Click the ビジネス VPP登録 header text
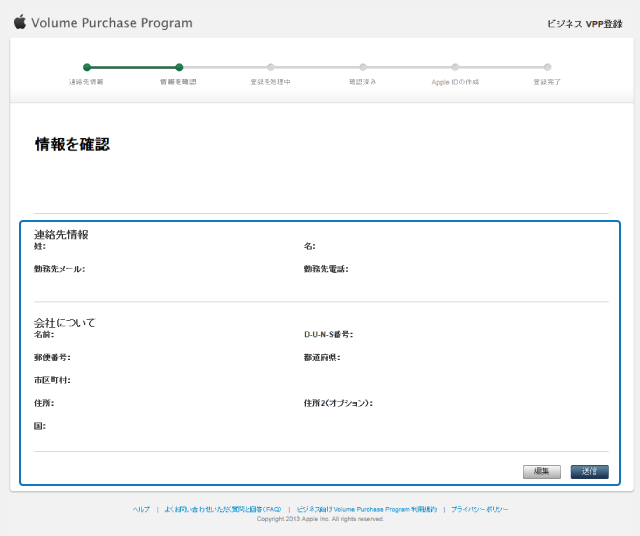This screenshot has width=640, height=536. [x=585, y=23]
